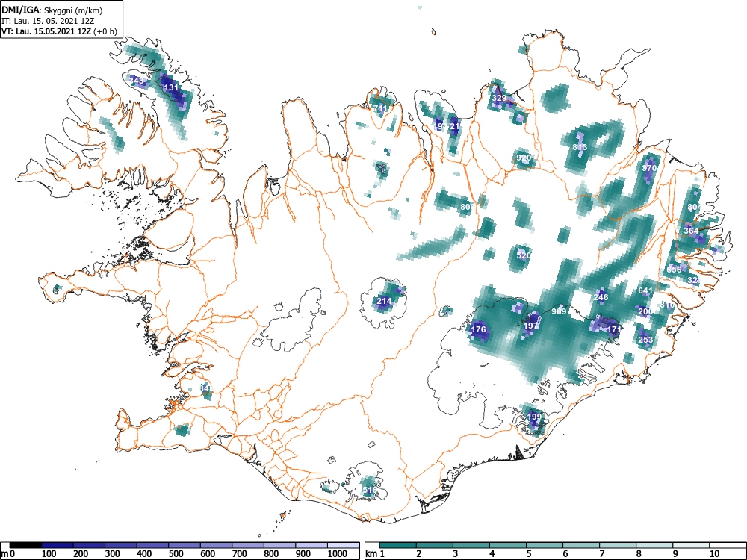Click the '100' tick label in the metre legend
This screenshot has width=747, height=560.
49,553
